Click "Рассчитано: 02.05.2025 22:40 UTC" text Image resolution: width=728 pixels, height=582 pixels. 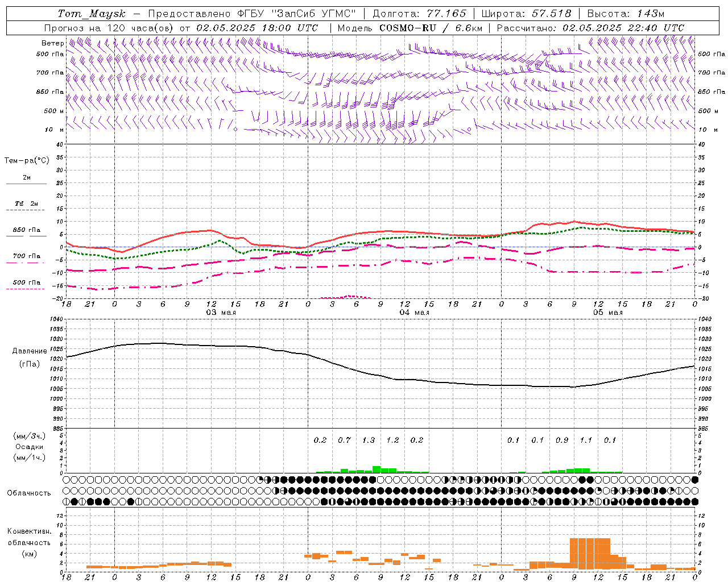(590, 28)
